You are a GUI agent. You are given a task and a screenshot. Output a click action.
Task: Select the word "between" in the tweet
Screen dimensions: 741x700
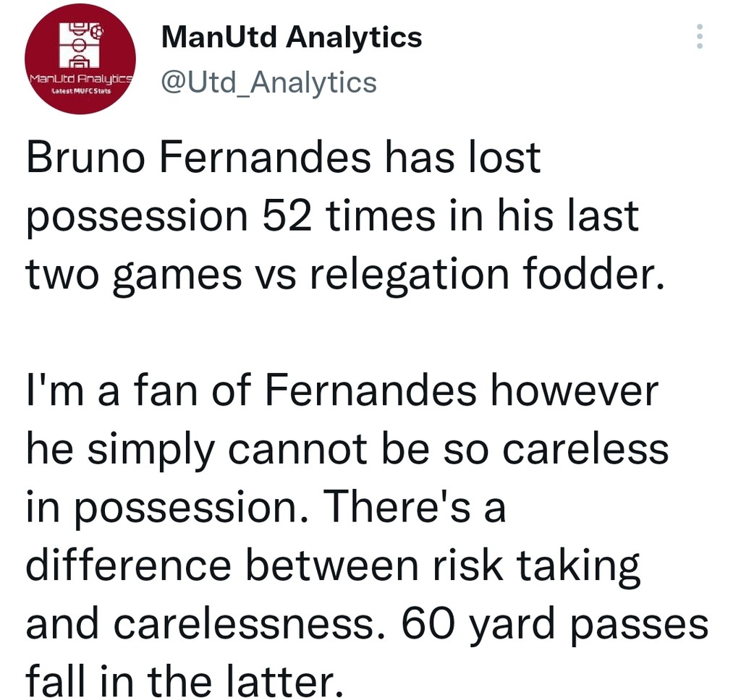(x=331, y=566)
